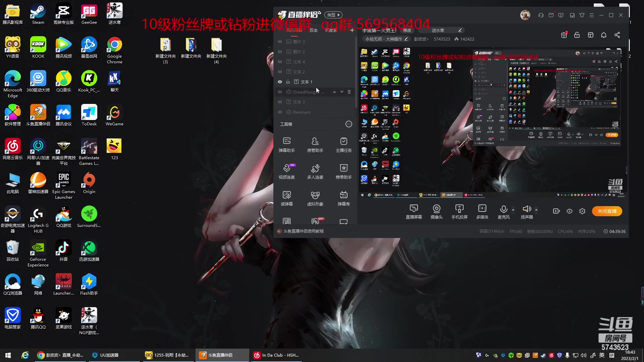Open the 榜单助手 ranking assistant

pyautogui.click(x=343, y=171)
